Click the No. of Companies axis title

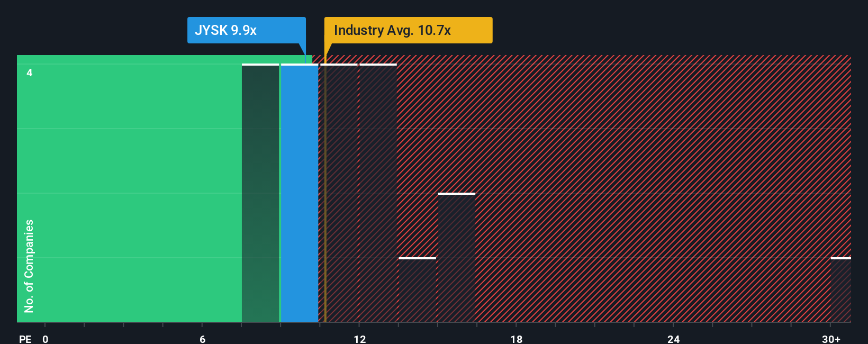pyautogui.click(x=29, y=266)
